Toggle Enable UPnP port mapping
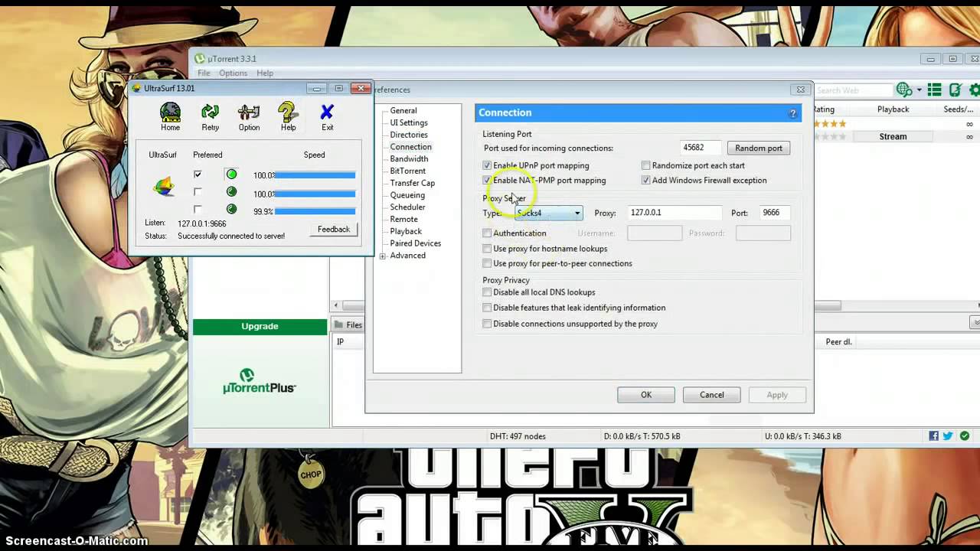This screenshot has height=551, width=980. tap(487, 165)
